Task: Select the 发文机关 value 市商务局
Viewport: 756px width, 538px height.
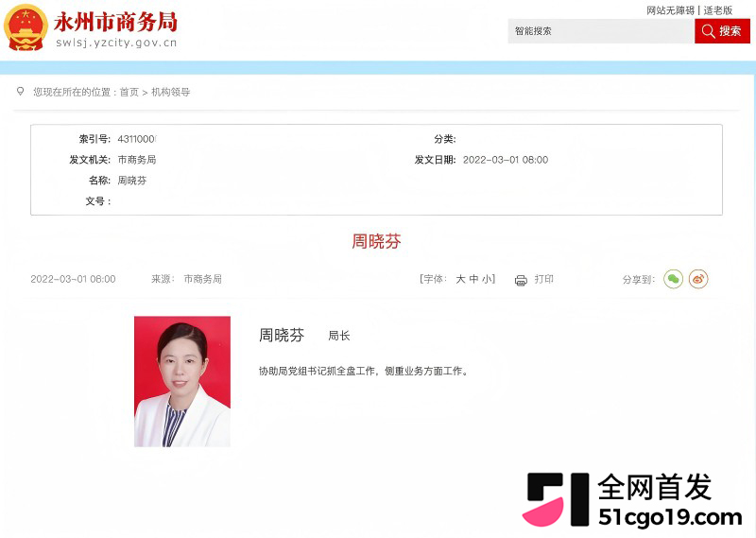Action: 137,160
